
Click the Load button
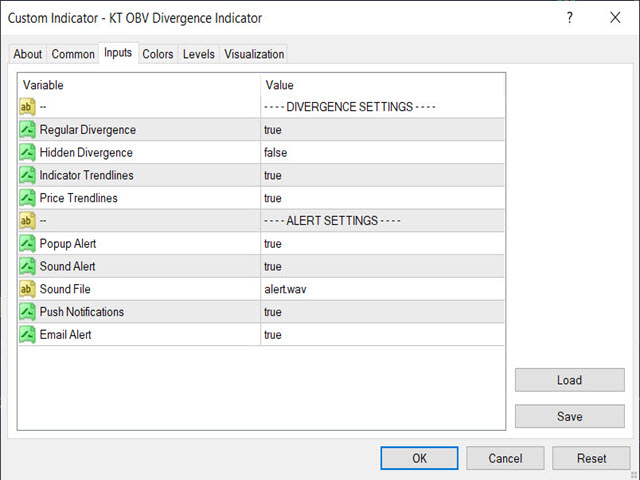pos(570,380)
